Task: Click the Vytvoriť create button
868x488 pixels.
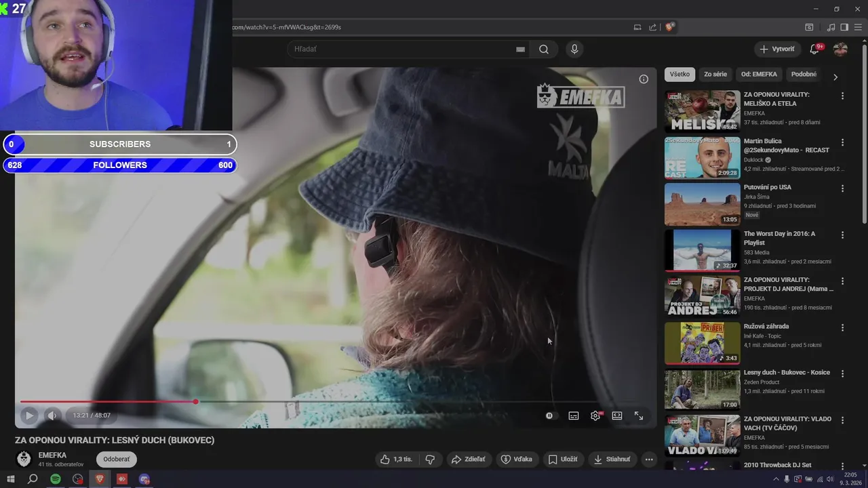Action: (777, 49)
